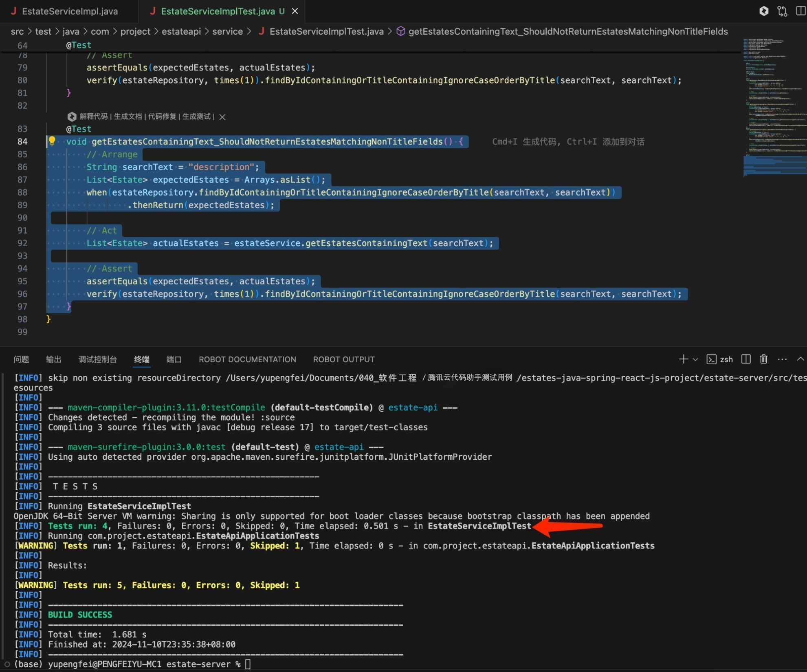This screenshot has height=672, width=807.
Task: Click the 生成测试 code-lens link
Action: coord(196,117)
